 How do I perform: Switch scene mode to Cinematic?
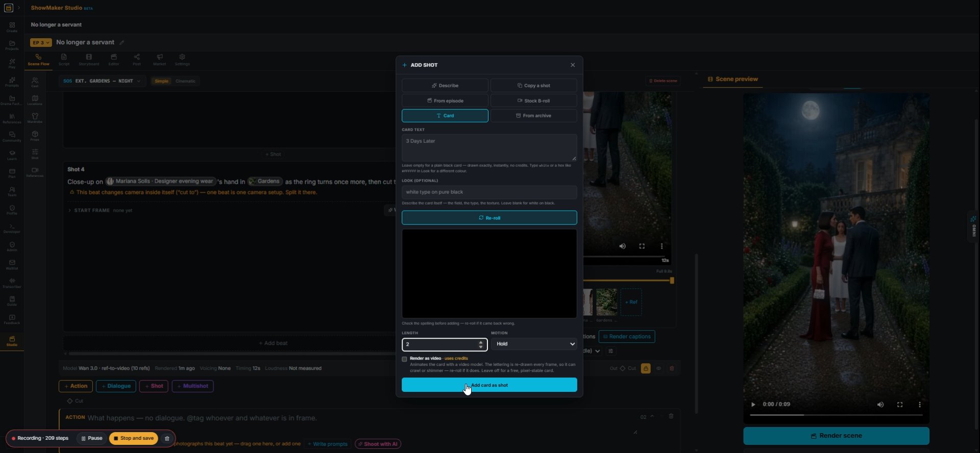click(x=185, y=81)
